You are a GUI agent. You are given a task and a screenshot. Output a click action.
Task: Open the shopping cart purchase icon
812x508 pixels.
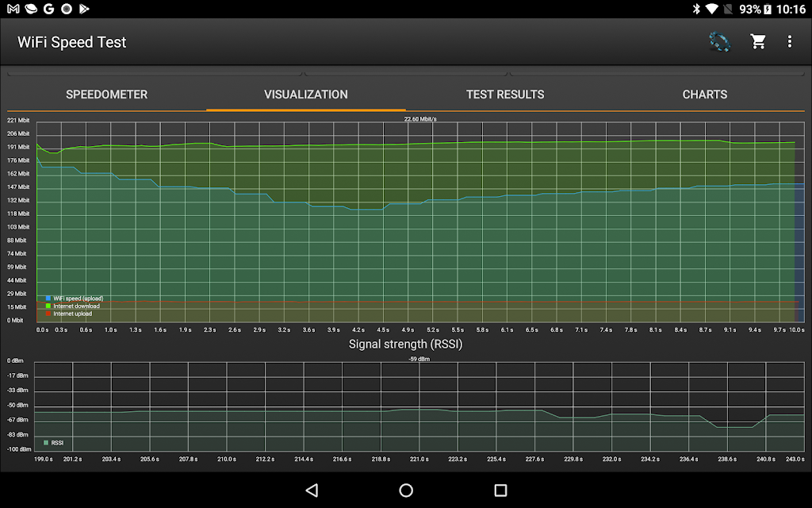(758, 42)
